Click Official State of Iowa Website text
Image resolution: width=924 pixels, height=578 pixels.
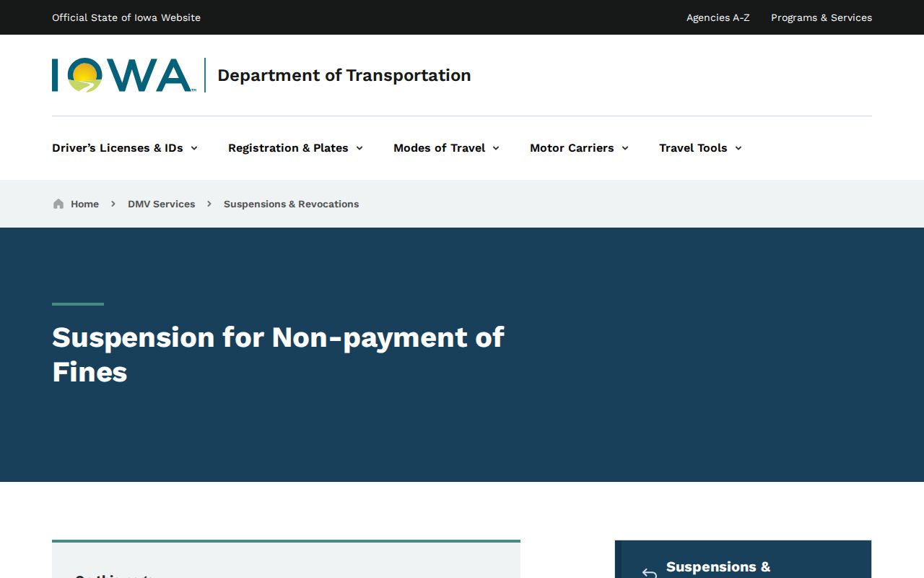[x=126, y=17]
